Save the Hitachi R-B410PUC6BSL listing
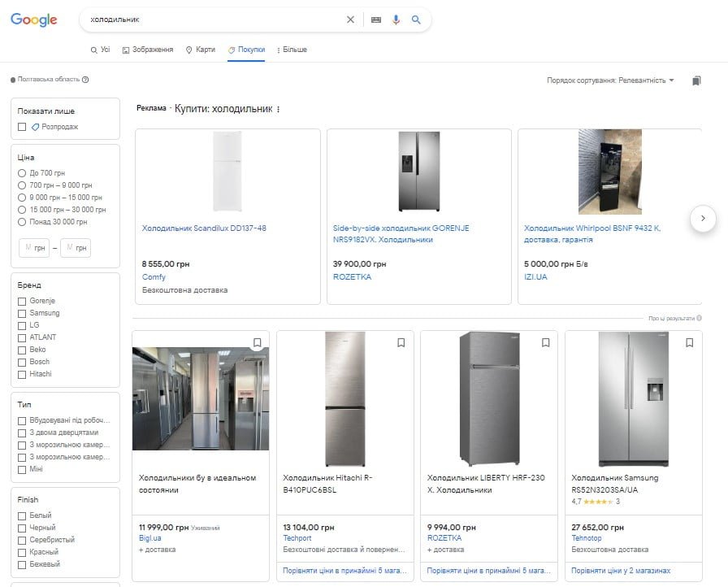 (x=401, y=343)
